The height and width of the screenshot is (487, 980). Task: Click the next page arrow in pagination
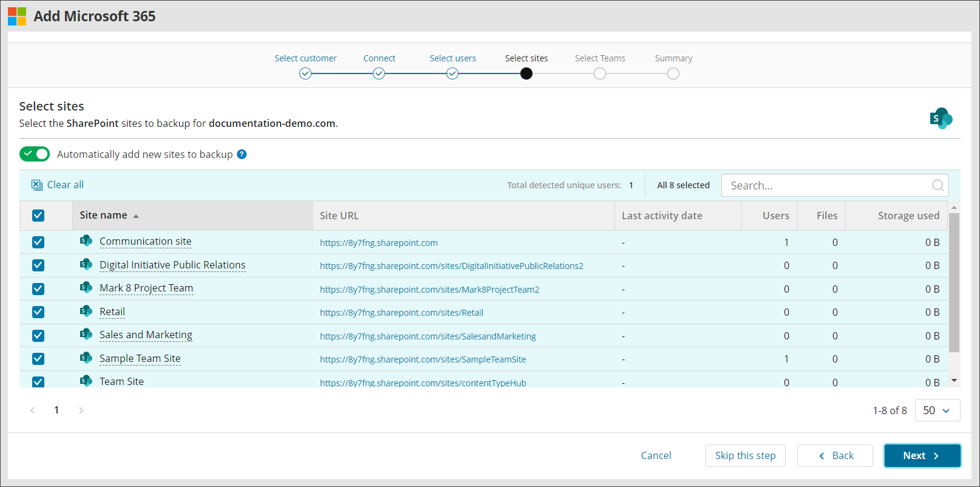[81, 410]
